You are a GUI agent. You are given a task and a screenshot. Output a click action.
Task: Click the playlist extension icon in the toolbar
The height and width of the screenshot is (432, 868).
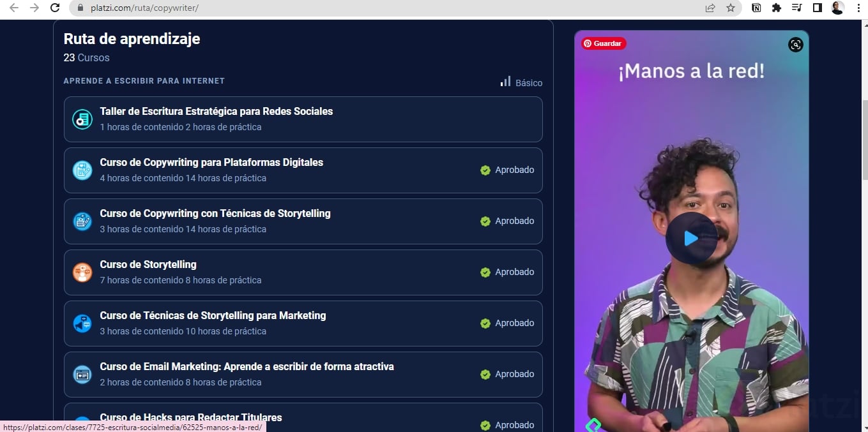point(796,8)
